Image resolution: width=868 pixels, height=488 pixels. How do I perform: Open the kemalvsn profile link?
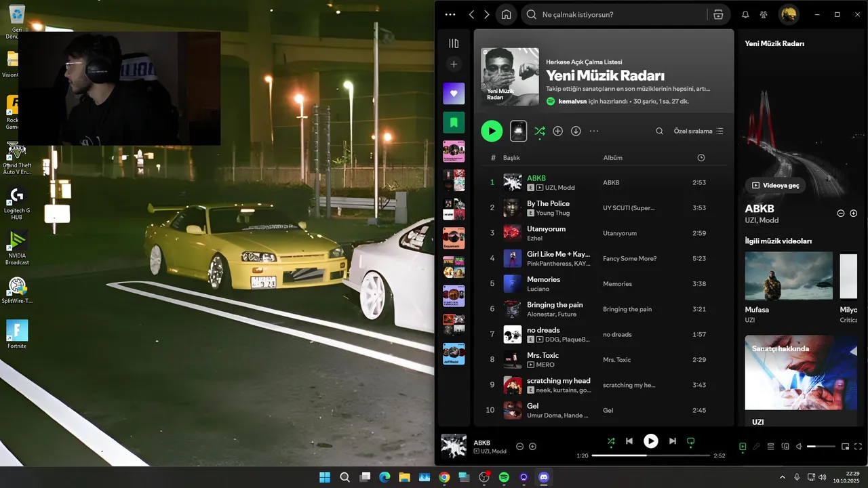click(572, 101)
